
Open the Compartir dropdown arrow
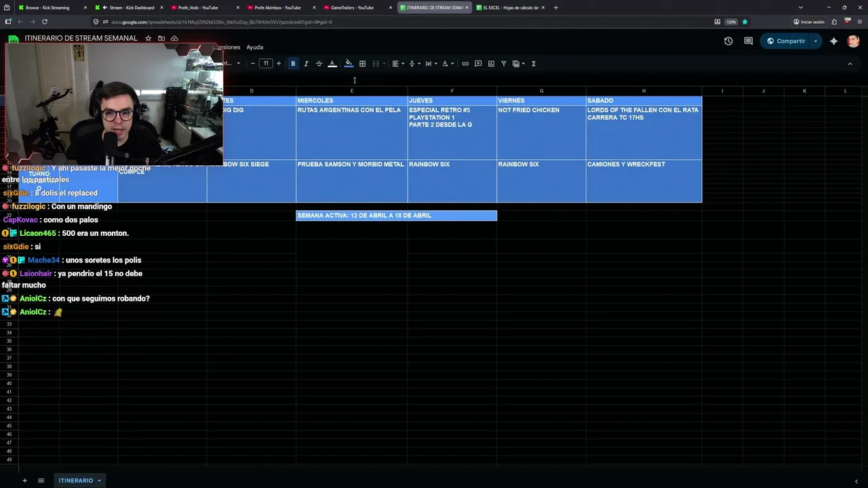pos(816,41)
